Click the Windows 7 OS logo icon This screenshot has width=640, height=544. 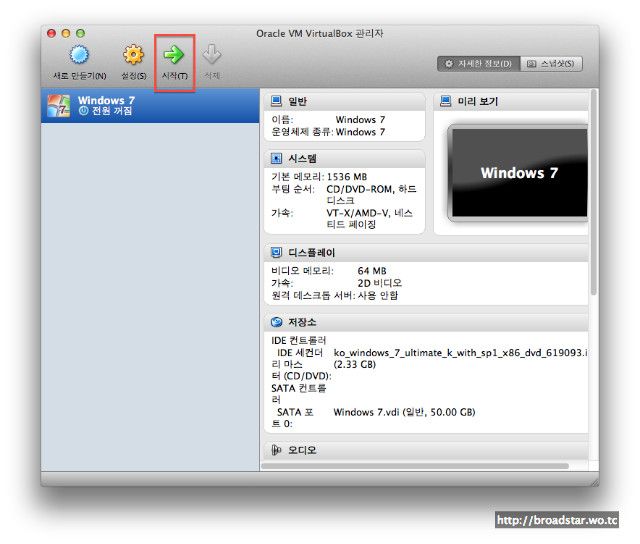click(58, 106)
